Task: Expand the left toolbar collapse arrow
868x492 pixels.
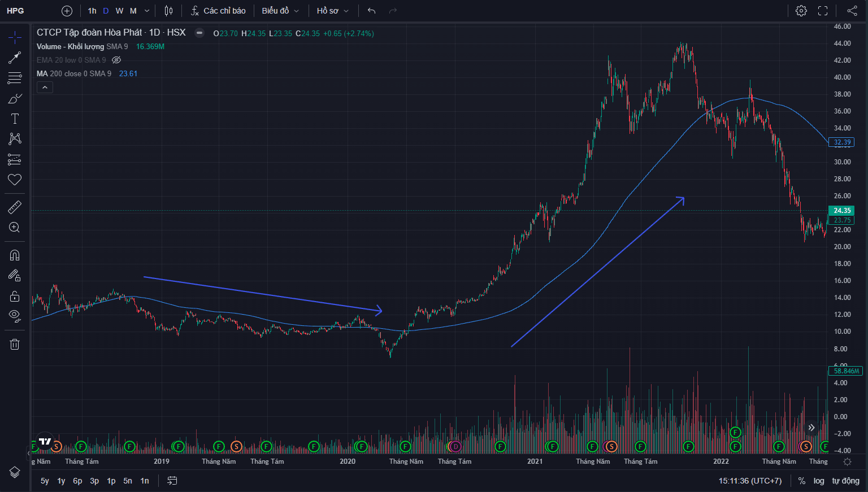Action: 29,453
